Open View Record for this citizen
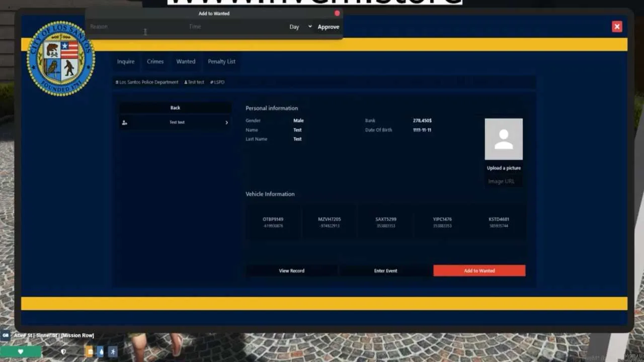The height and width of the screenshot is (362, 644). click(291, 270)
